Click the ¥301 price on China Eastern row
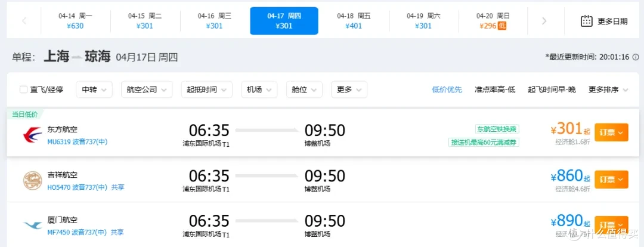The height and width of the screenshot is (247, 644). (571, 129)
